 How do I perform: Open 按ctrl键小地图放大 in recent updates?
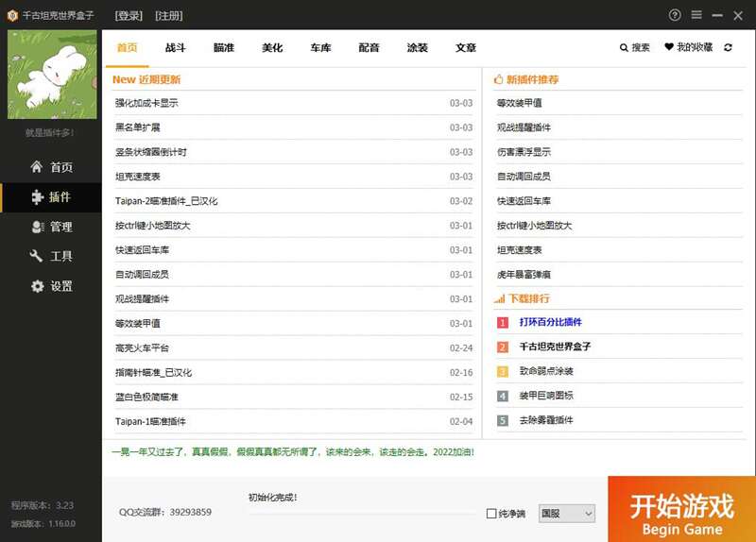153,226
